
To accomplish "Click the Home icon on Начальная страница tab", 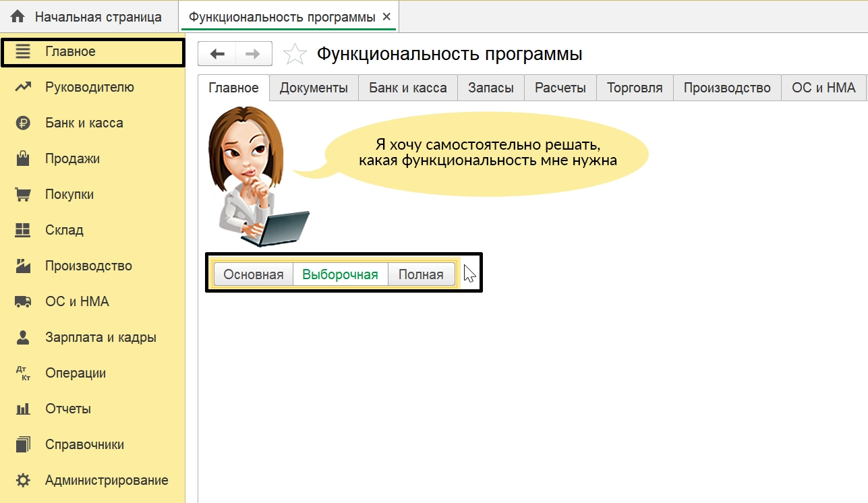I will point(18,17).
